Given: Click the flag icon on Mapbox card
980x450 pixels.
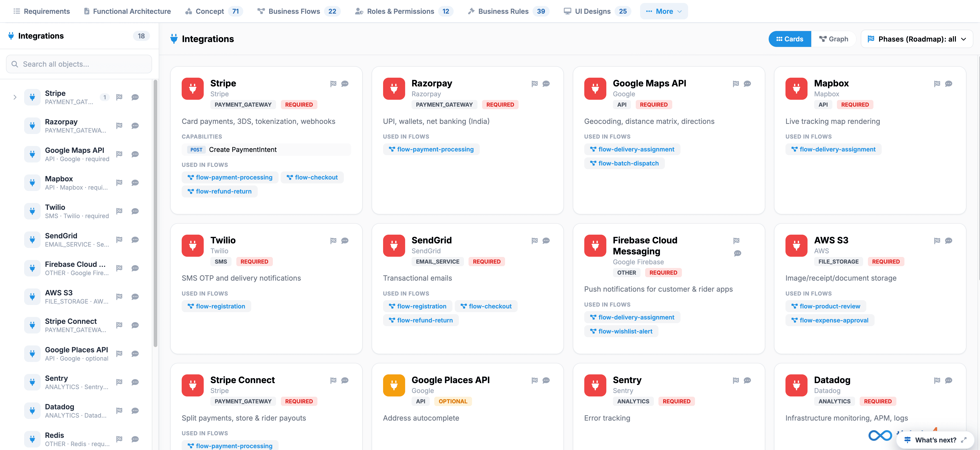Looking at the screenshot, I should (937, 84).
